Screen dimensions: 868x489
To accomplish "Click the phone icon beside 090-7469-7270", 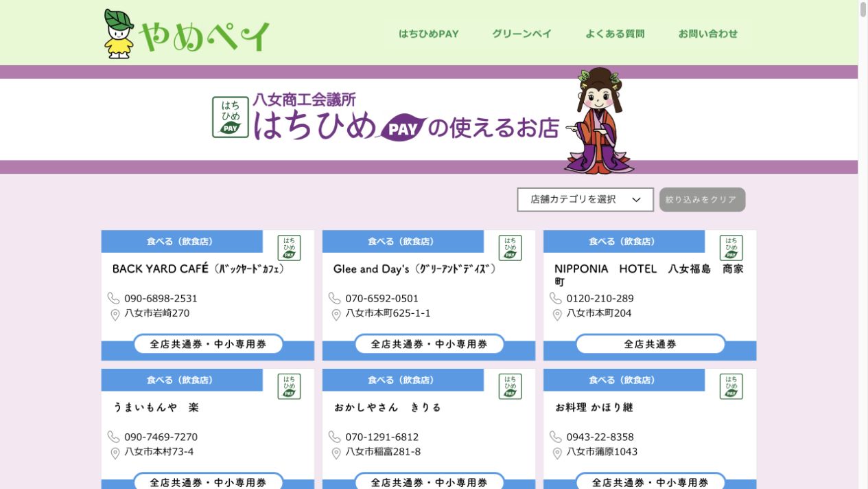I will pyautogui.click(x=113, y=437).
